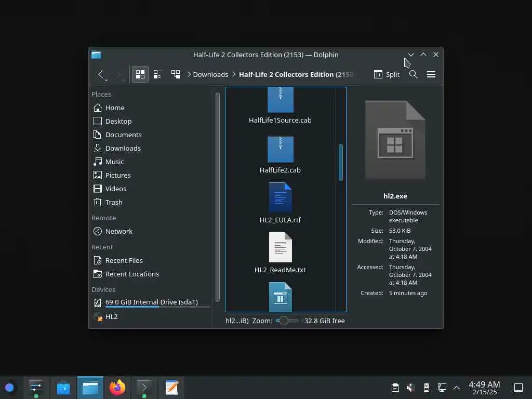Select the HalfLife2.cab file icon
The width and height of the screenshot is (532, 399).
[x=280, y=150]
